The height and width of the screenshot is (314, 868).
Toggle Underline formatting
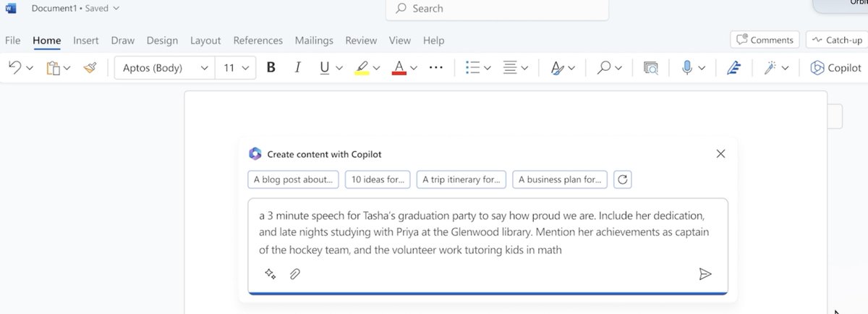click(324, 68)
